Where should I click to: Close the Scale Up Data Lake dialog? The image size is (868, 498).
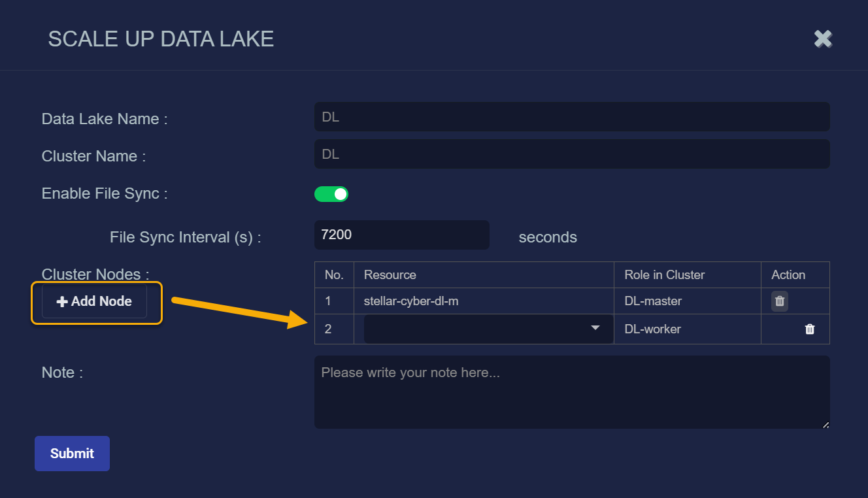point(823,39)
